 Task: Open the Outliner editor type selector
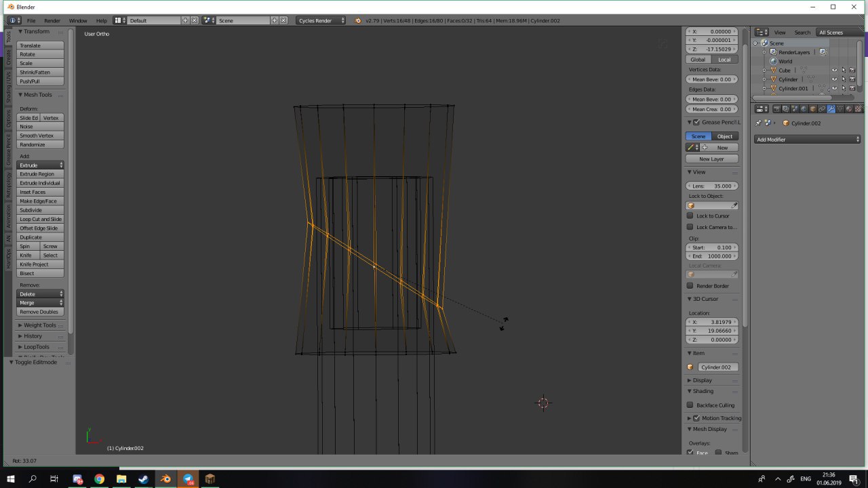762,32
